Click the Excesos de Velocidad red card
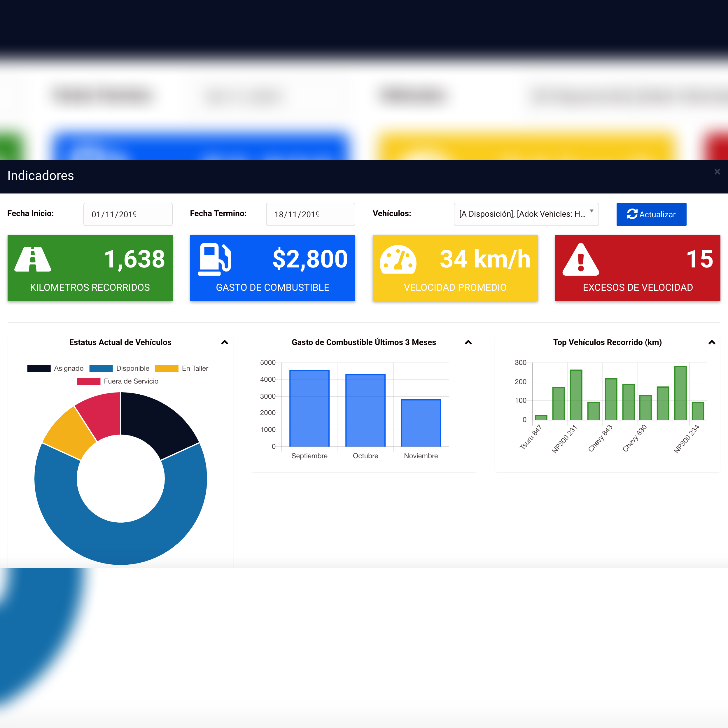 637,268
